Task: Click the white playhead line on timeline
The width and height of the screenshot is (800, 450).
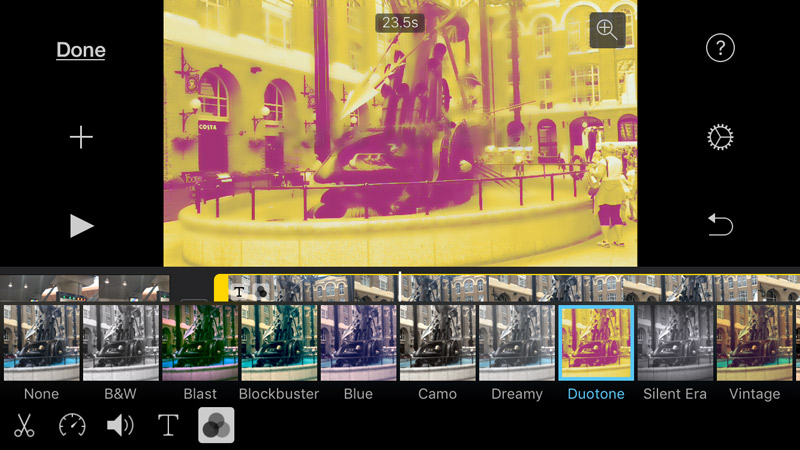Action: (399, 287)
